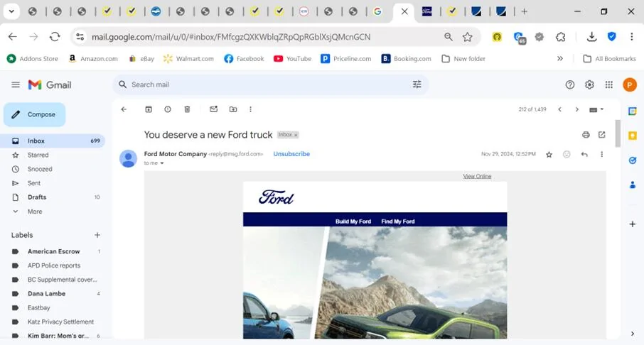Viewport: 644px width, 345px height.
Task: Print this email conversation
Action: pyautogui.click(x=586, y=135)
